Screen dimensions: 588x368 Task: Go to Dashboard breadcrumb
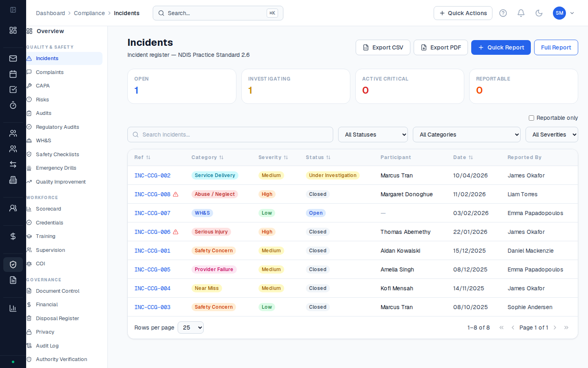[x=50, y=13]
